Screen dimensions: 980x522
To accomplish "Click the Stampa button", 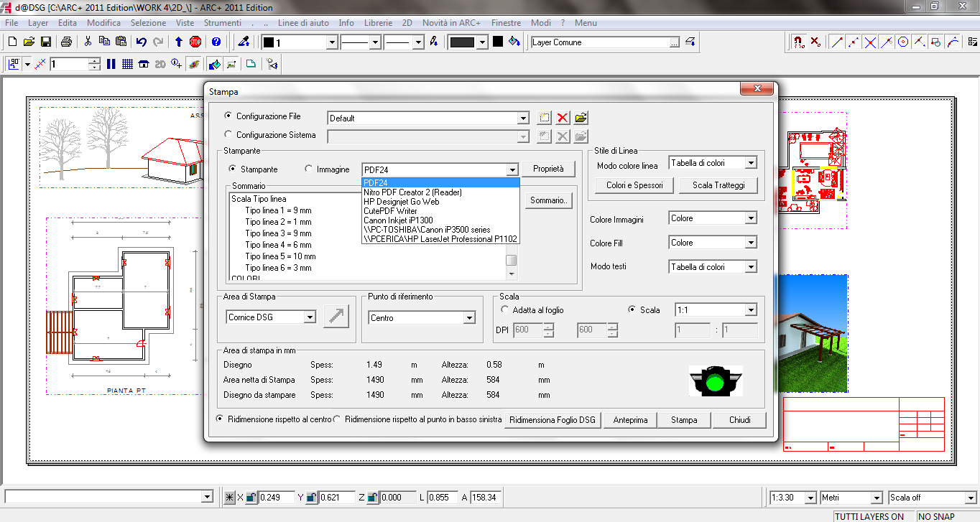I will click(x=684, y=420).
